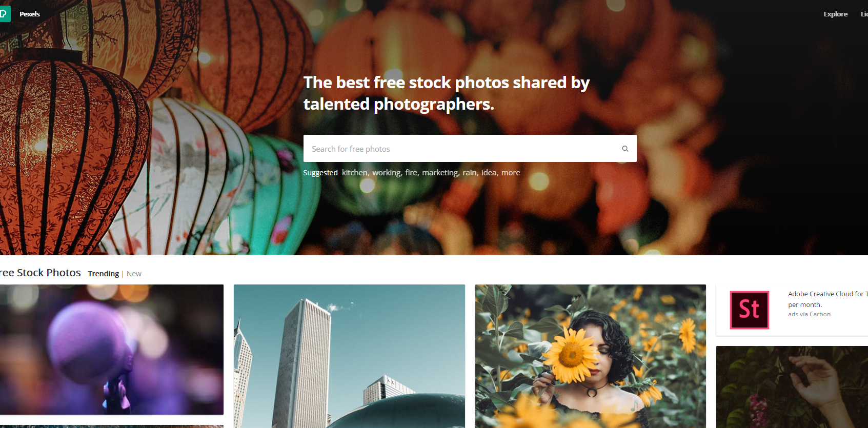Image resolution: width=868 pixels, height=428 pixels.
Task: Select the suggested term 'kitchen'
Action: point(354,173)
